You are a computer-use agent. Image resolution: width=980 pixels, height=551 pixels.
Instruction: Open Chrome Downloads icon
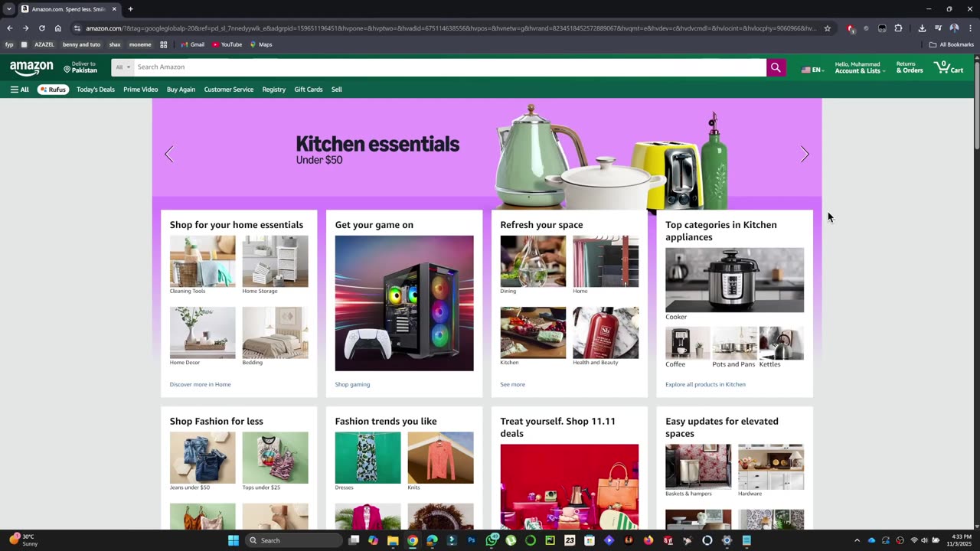pyautogui.click(x=922, y=28)
